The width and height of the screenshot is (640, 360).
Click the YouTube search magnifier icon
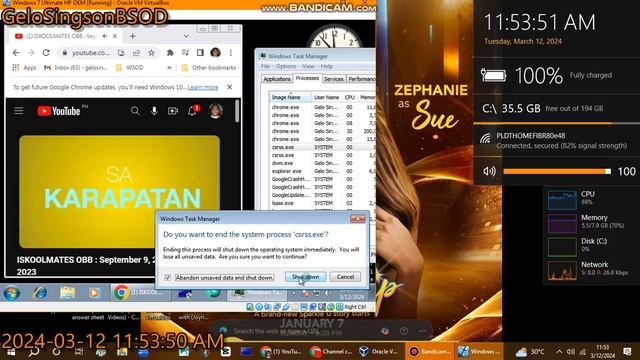coord(135,111)
